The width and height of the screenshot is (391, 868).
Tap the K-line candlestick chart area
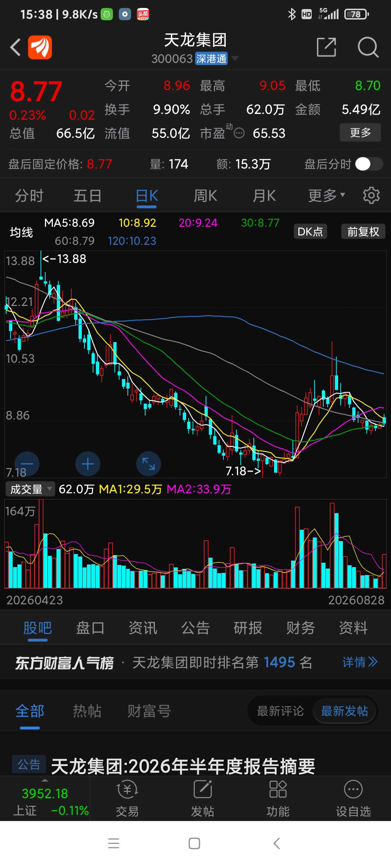(x=195, y=364)
